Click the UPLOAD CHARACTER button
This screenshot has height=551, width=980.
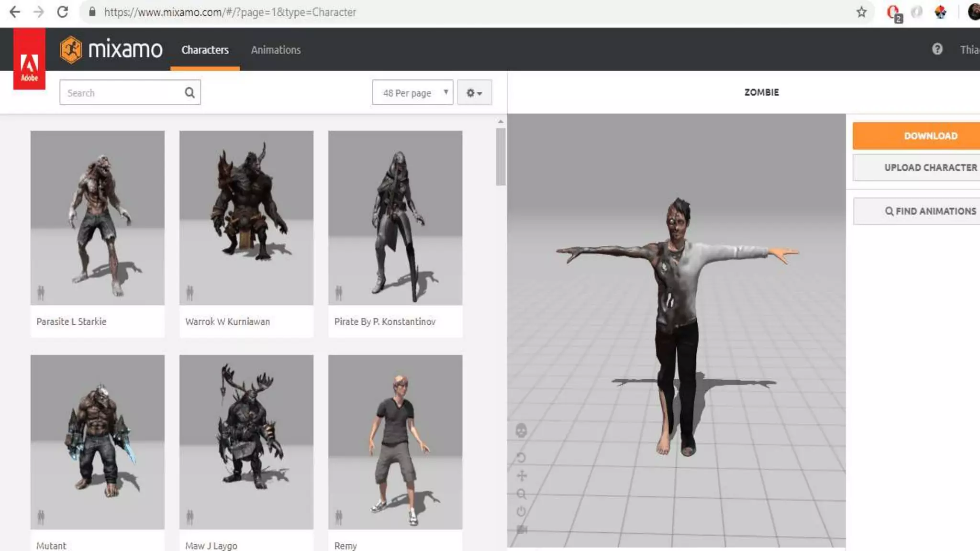click(930, 167)
